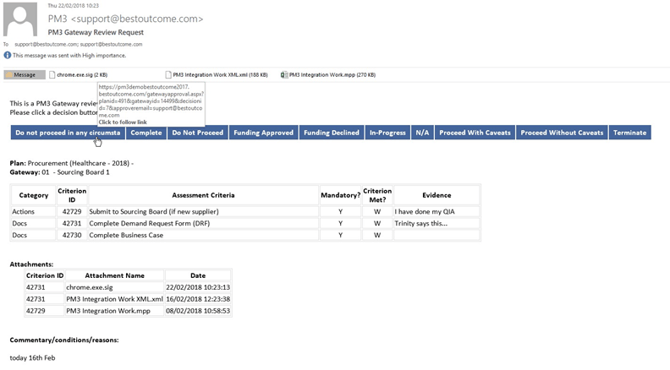Click the Complete decision button
This screenshot has height=370, width=670.
tap(146, 132)
